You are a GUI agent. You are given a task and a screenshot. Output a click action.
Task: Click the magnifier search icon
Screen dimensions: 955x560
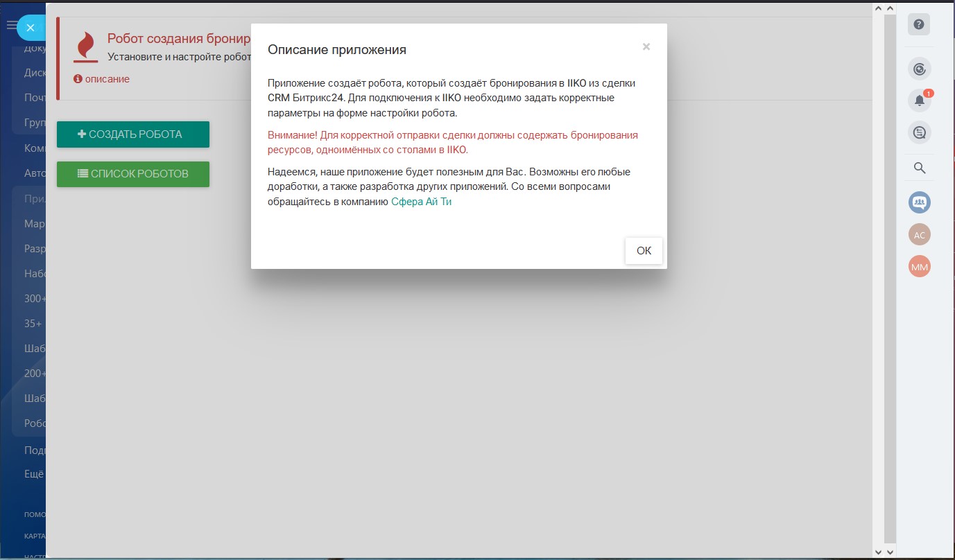click(x=920, y=168)
